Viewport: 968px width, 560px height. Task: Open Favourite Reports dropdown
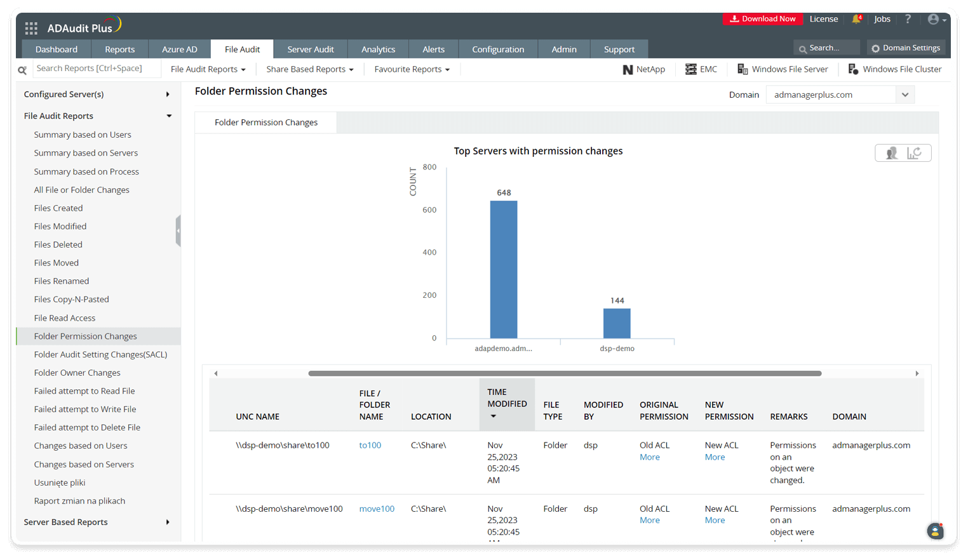tap(412, 69)
